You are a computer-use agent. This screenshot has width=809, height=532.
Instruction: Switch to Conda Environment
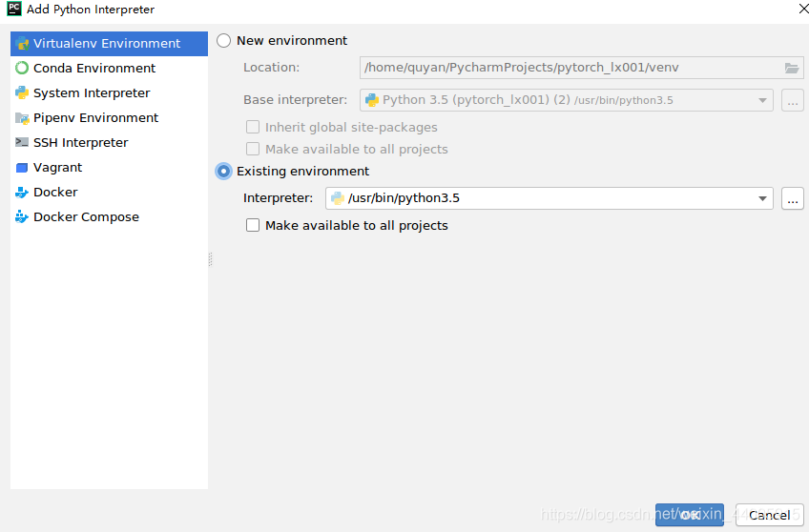point(109,68)
